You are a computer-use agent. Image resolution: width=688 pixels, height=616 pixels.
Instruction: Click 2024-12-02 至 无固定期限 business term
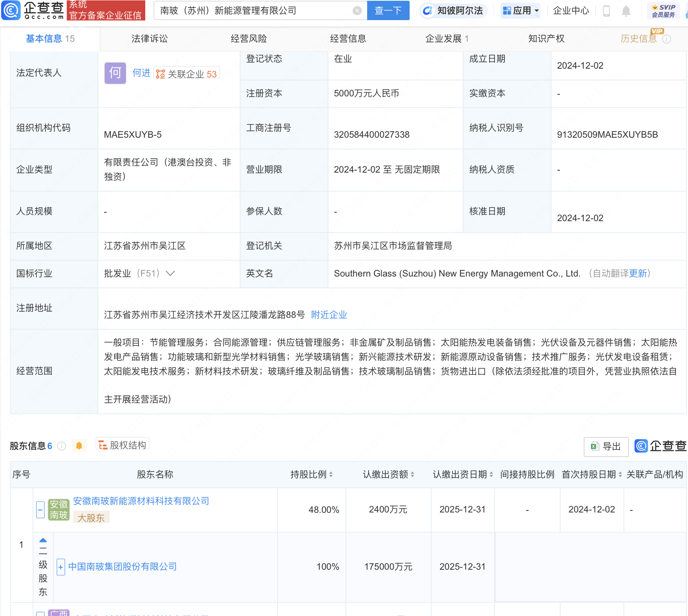(x=387, y=170)
